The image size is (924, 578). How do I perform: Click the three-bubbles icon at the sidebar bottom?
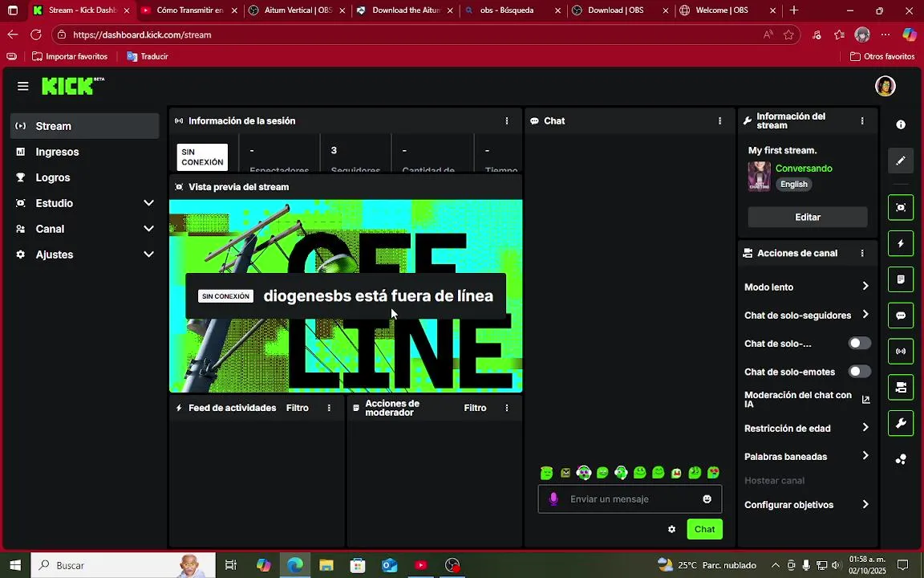coord(901,459)
